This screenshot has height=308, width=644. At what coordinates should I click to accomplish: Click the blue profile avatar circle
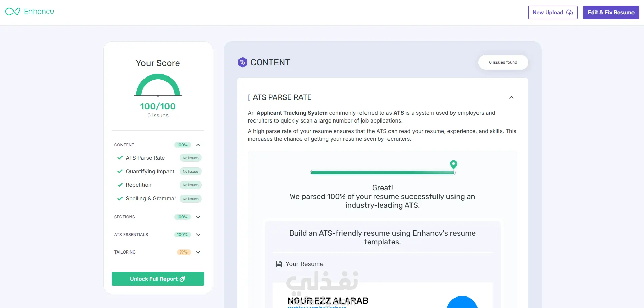point(462,302)
